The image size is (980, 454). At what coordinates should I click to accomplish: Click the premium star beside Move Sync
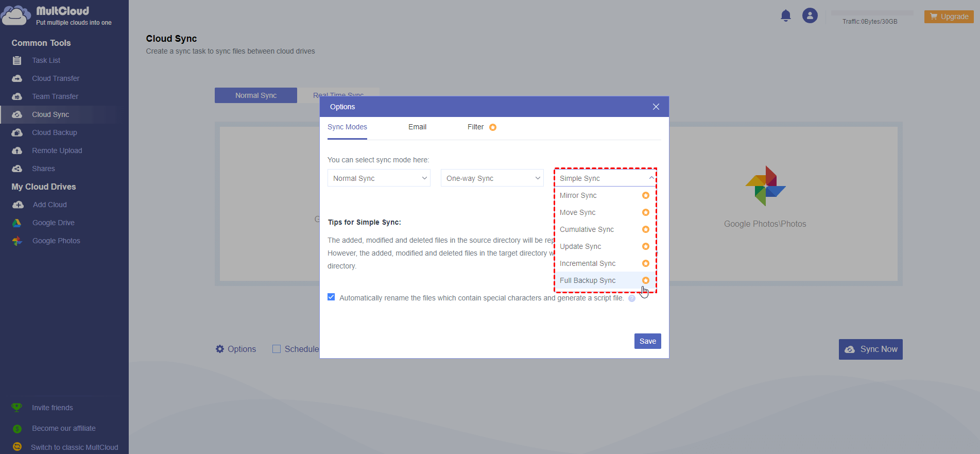click(646, 212)
